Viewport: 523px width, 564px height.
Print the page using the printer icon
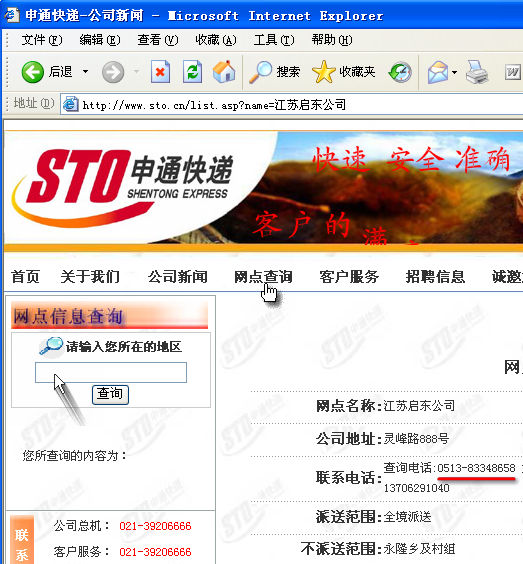coord(477,72)
